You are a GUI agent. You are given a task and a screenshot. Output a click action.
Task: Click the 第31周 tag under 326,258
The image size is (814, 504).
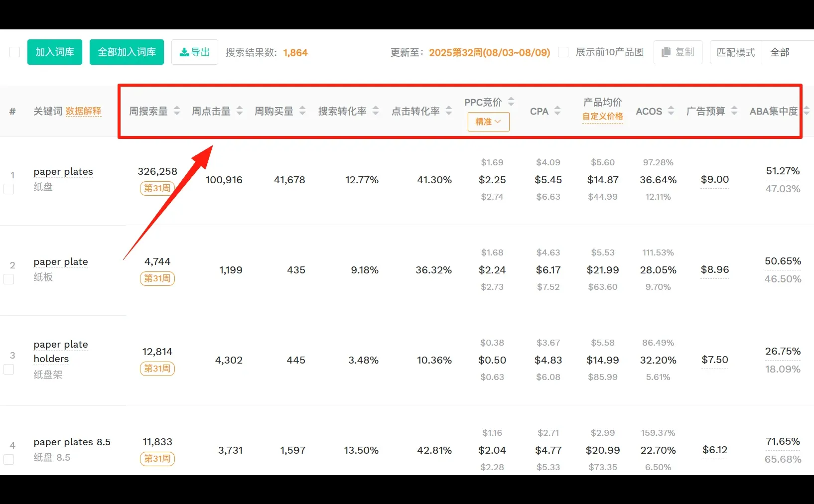(x=157, y=188)
